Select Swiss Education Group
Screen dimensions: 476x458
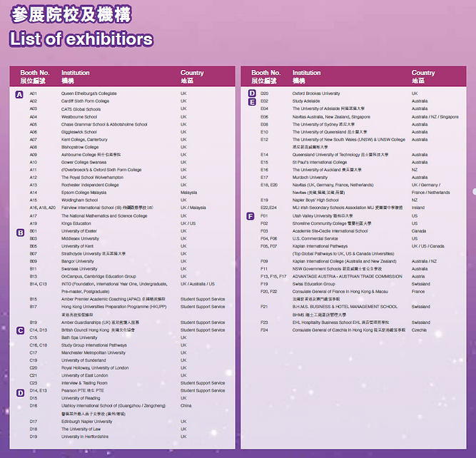(x=313, y=284)
